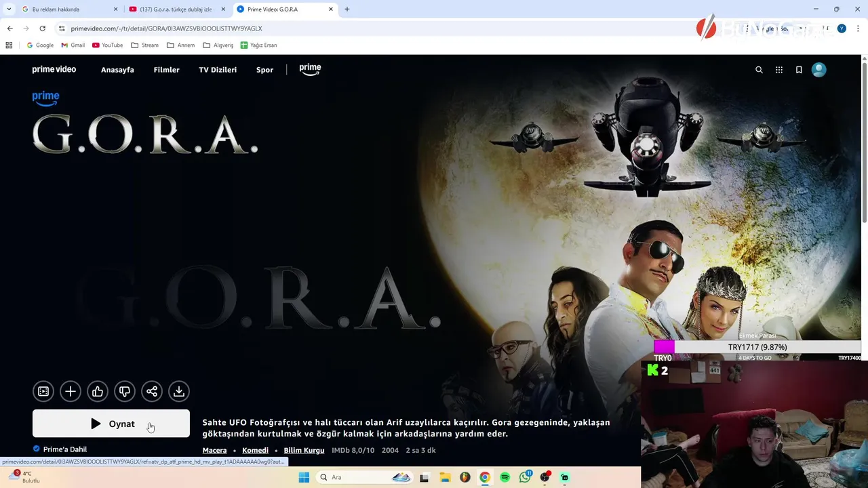Click Chrome icon in taskbar
Image resolution: width=868 pixels, height=488 pixels.
point(485,477)
